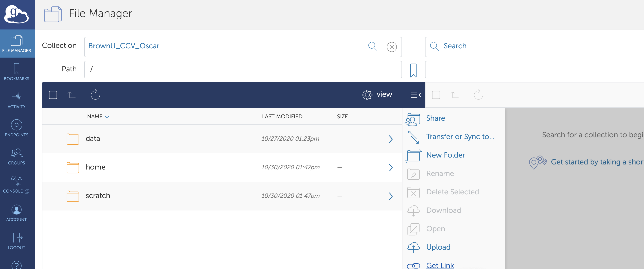
Task: Clear the BrownU_CCV_Oscar collection
Action: 392,47
